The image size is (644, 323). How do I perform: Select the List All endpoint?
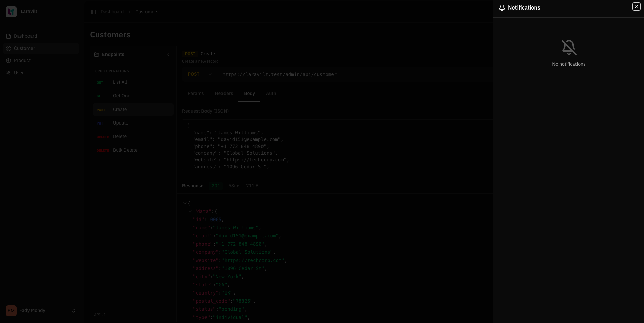pyautogui.click(x=120, y=82)
